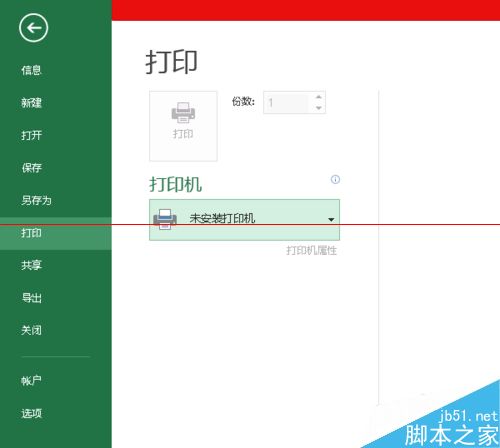Go to 导出 in the sidebar

tap(31, 298)
